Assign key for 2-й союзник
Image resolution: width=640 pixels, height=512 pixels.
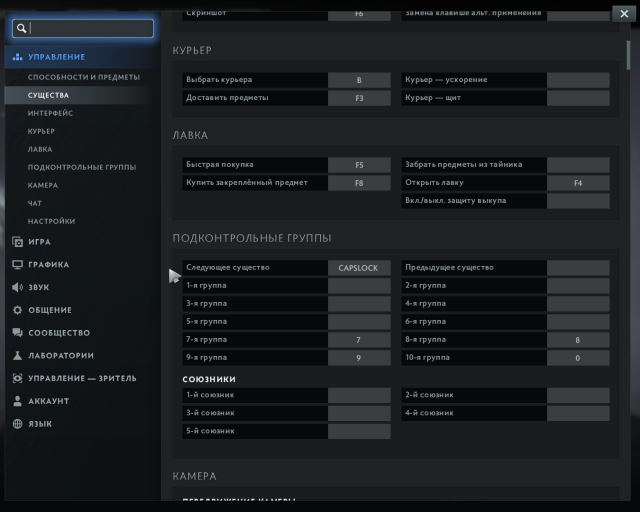coord(578,395)
